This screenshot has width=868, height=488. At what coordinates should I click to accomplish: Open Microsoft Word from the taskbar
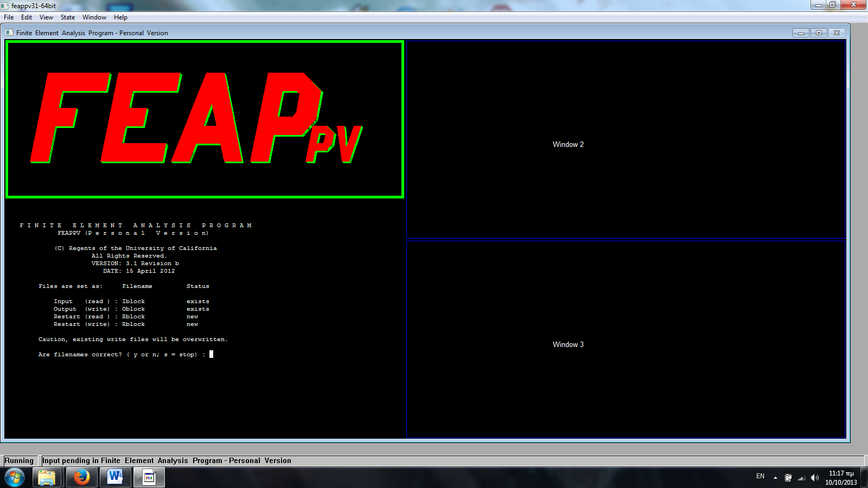115,478
